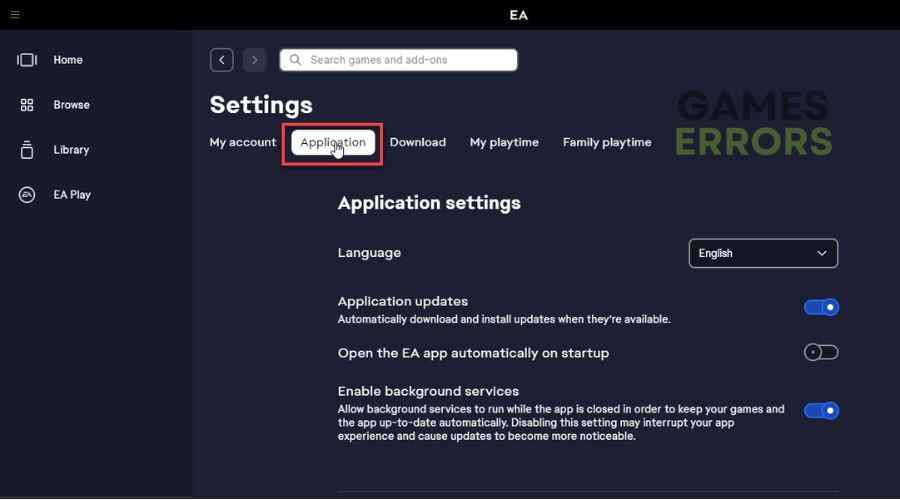Click the search magnifier icon
The height and width of the screenshot is (500, 900).
click(295, 60)
